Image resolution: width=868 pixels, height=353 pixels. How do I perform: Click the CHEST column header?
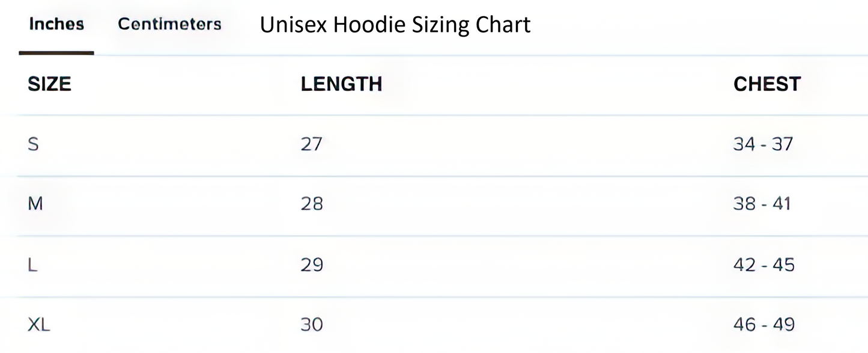[767, 84]
